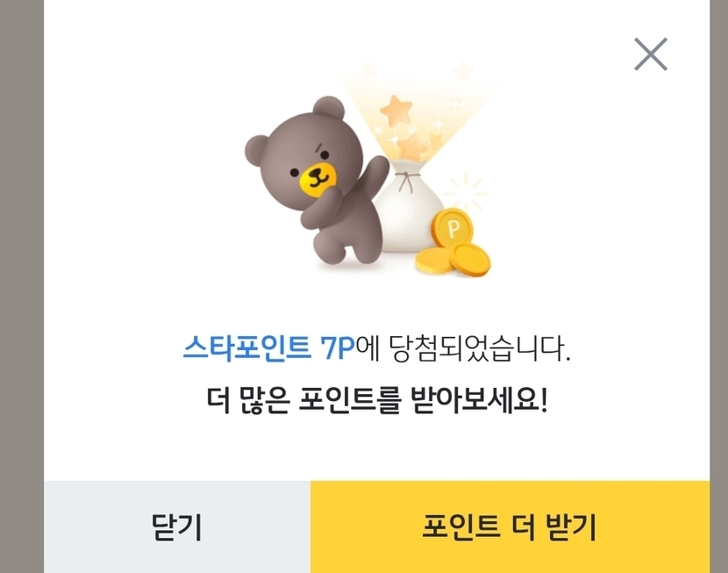Click the gold P coin
This screenshot has width=728, height=573.
coord(452,227)
